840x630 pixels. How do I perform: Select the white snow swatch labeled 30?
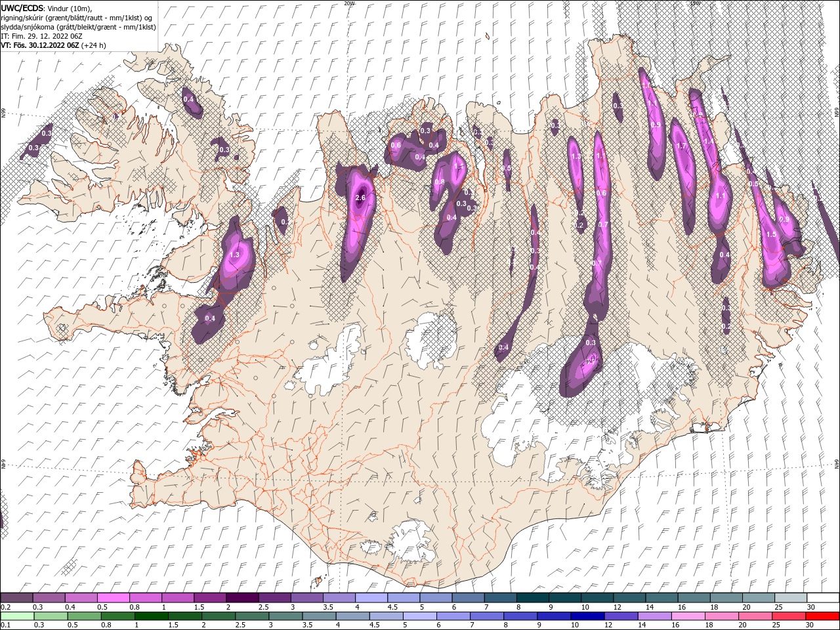822,598
